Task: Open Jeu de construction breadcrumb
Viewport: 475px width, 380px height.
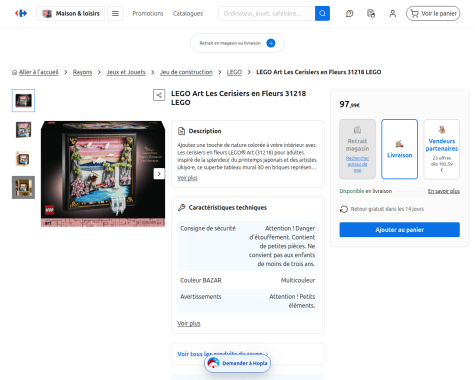Action: point(186,72)
